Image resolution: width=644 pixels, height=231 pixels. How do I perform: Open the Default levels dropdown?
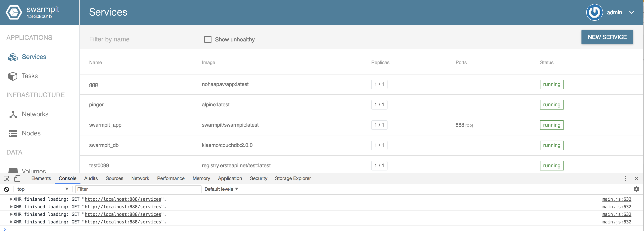pos(221,189)
